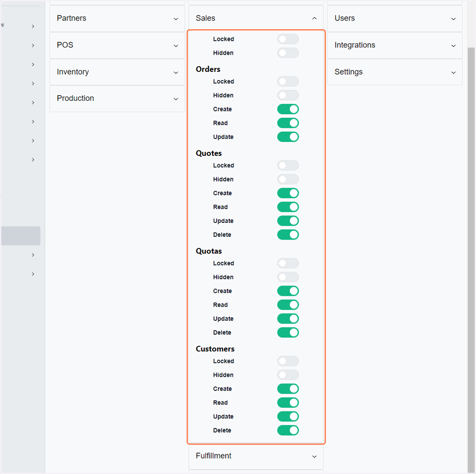Enable Locked switch under Quotas

click(x=288, y=264)
